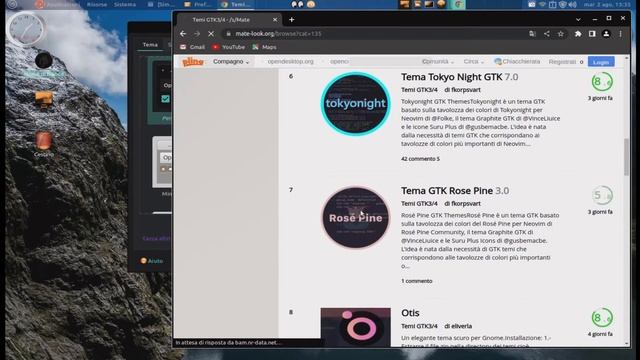This screenshot has width=640, height=360.
Task: Close the Temi GTK3/4 tab
Action: point(275,20)
